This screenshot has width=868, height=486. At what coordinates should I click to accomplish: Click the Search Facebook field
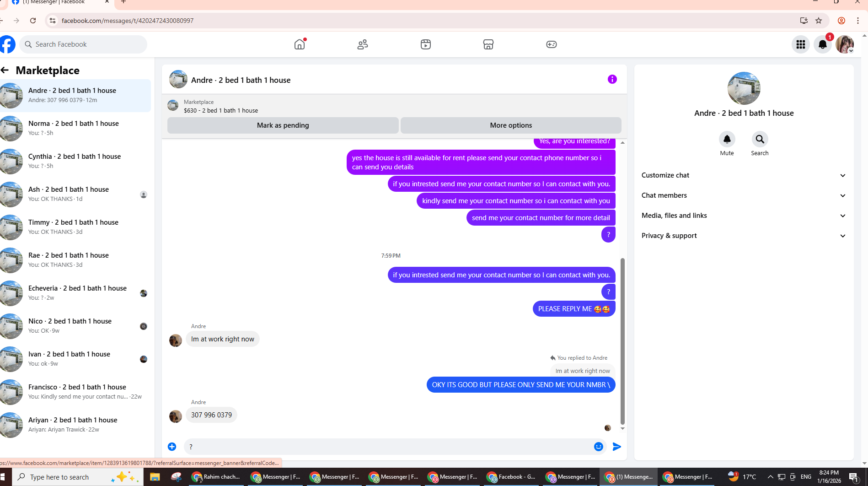(83, 44)
